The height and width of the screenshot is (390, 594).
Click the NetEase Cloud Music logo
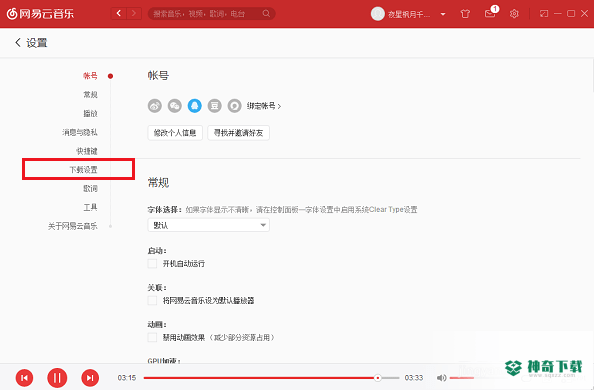40,14
